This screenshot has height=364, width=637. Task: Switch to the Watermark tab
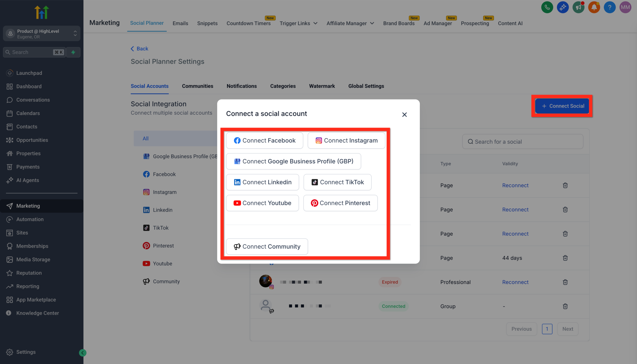pyautogui.click(x=322, y=86)
